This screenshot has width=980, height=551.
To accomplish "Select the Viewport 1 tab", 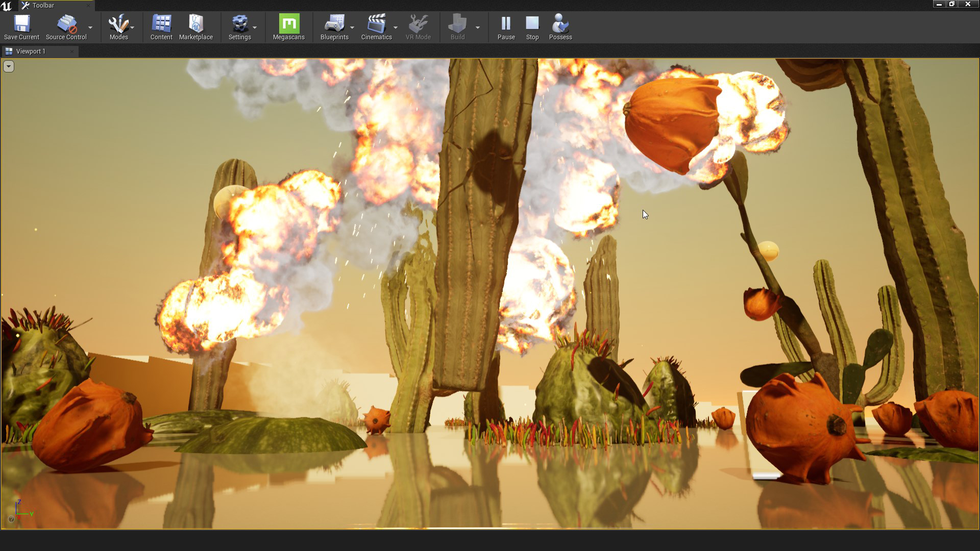I will pyautogui.click(x=31, y=52).
